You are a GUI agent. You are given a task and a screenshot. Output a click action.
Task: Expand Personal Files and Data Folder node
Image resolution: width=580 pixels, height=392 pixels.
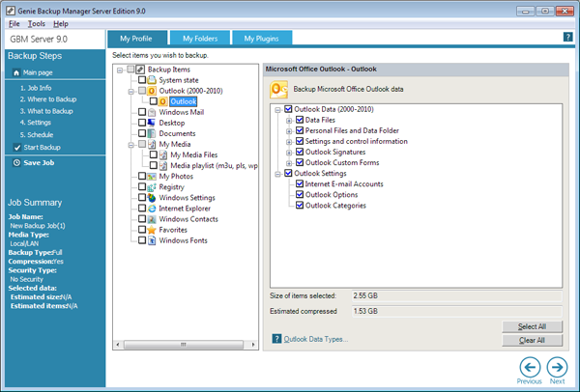[289, 131]
